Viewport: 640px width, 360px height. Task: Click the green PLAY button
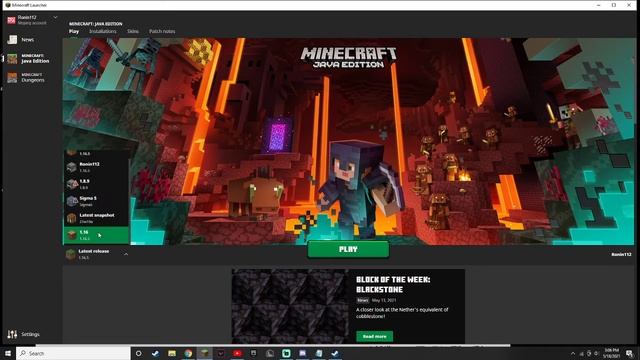[348, 249]
